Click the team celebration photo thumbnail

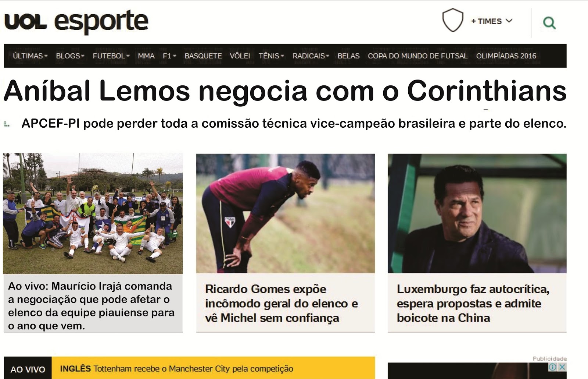(93, 213)
